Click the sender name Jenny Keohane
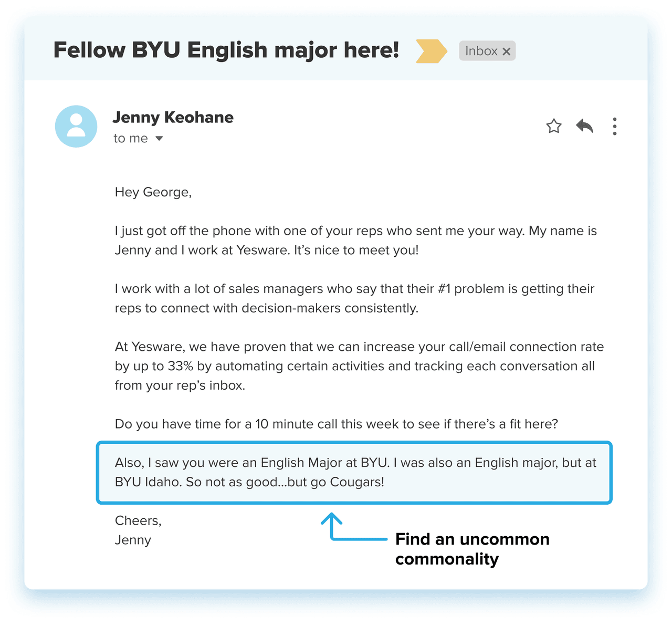The width and height of the screenshot is (672, 626). (173, 117)
